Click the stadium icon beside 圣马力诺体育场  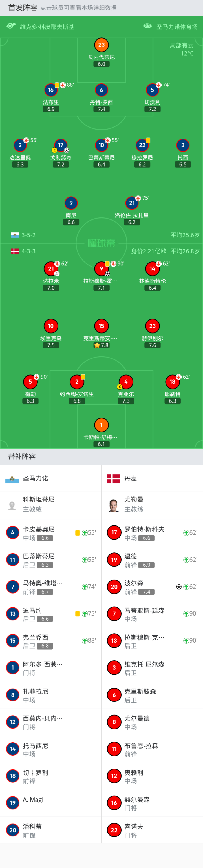[x=147, y=26]
